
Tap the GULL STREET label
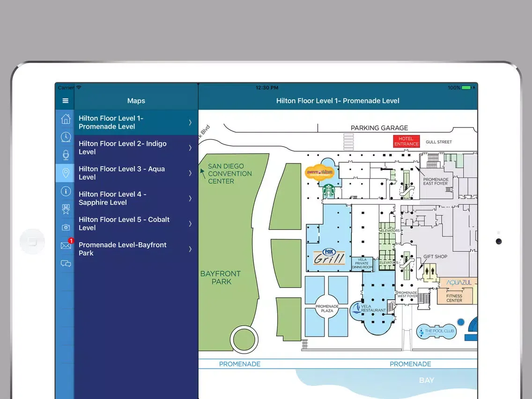click(439, 142)
